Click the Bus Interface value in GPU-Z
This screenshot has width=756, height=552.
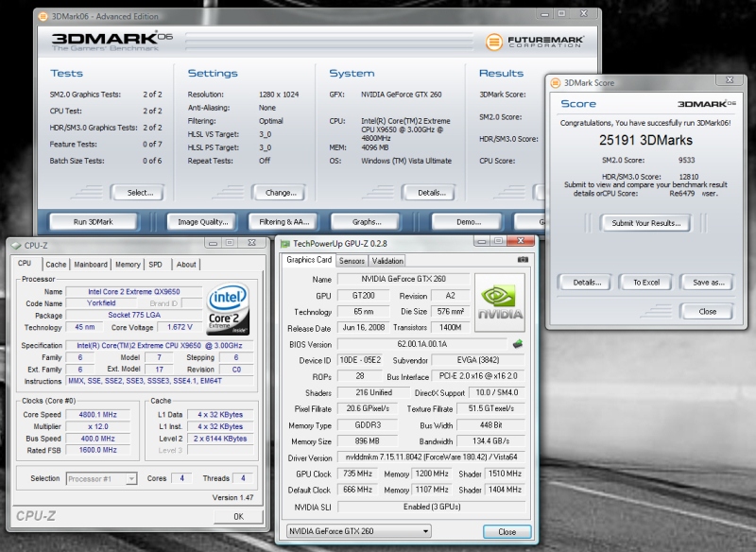point(478,376)
